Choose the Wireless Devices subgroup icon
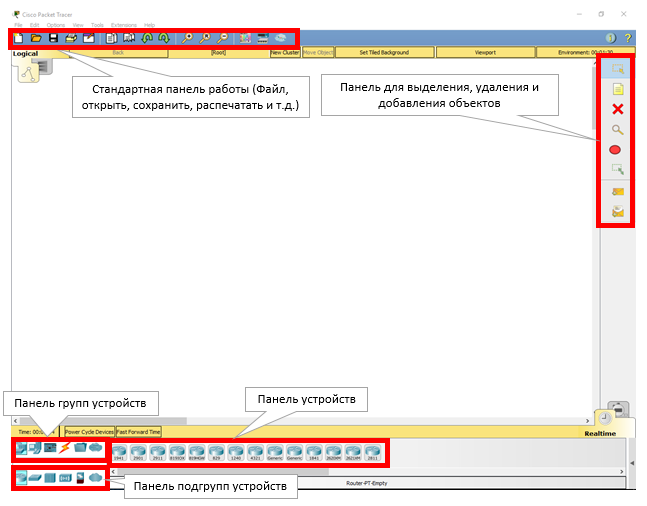Screen dimensions: 647x506 (x=65, y=478)
